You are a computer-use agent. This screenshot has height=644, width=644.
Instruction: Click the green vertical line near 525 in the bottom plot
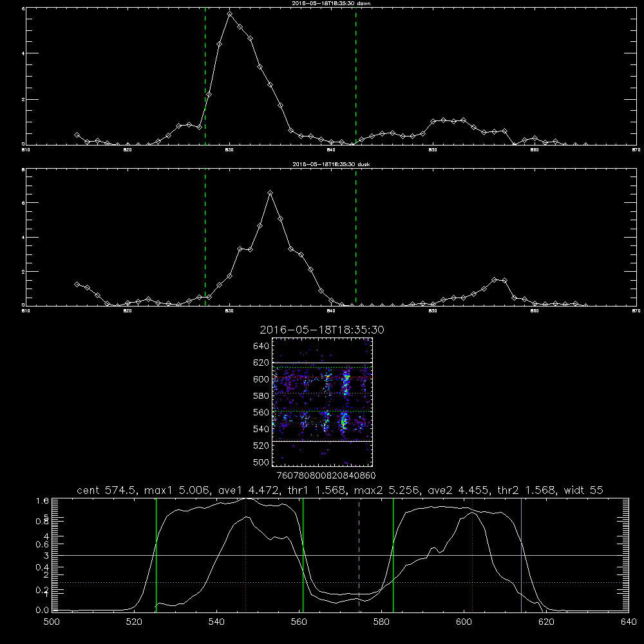(156, 555)
